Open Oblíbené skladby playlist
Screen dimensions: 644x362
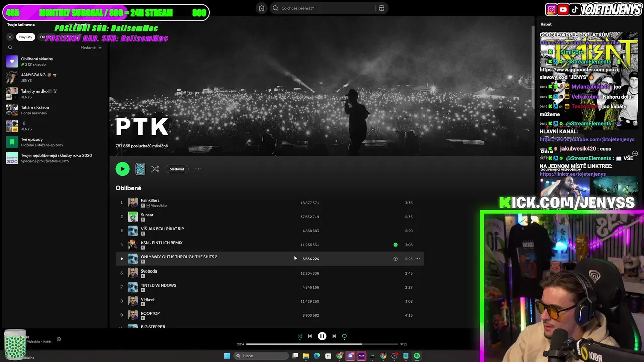tap(55, 61)
